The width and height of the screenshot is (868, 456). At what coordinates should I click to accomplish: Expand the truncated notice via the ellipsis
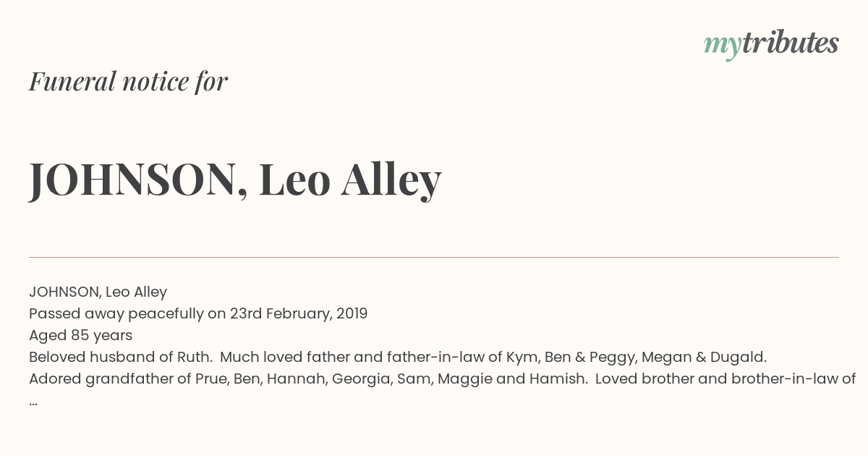pos(33,402)
